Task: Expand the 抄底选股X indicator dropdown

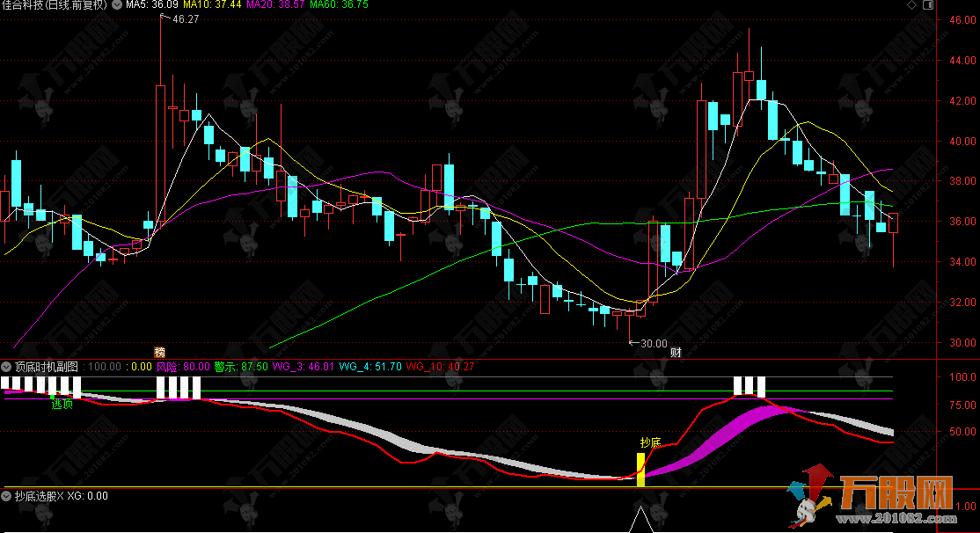Action: 7,496
